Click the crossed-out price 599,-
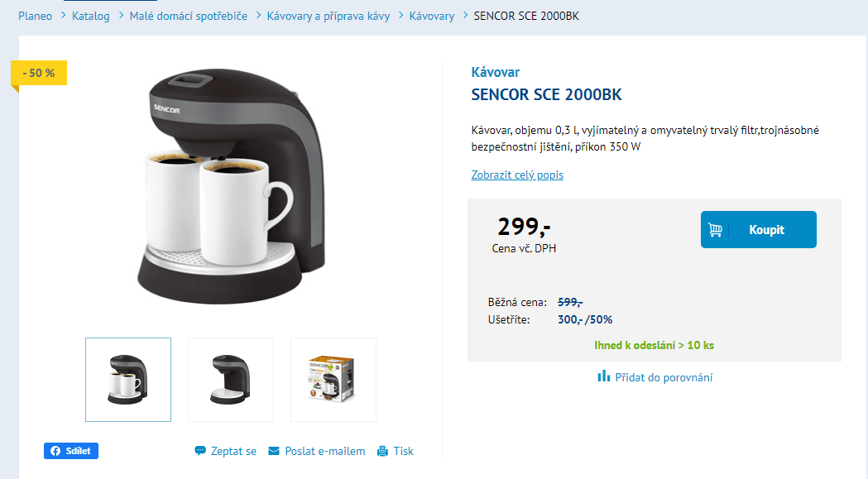 567,302
